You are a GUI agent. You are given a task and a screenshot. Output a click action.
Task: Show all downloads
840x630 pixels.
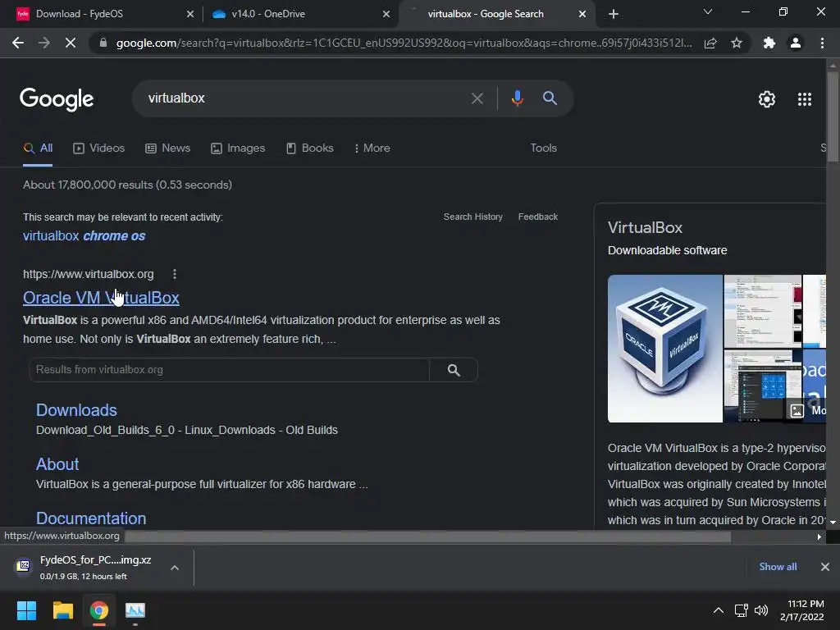778,567
